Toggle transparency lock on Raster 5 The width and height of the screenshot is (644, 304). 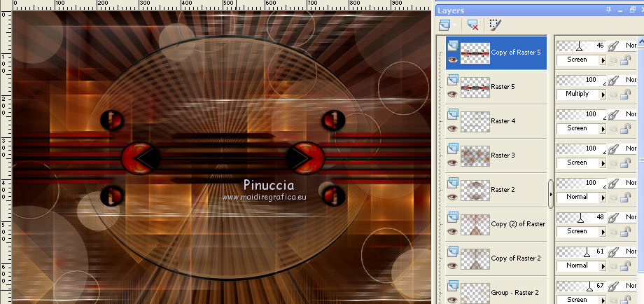pyautogui.click(x=625, y=95)
